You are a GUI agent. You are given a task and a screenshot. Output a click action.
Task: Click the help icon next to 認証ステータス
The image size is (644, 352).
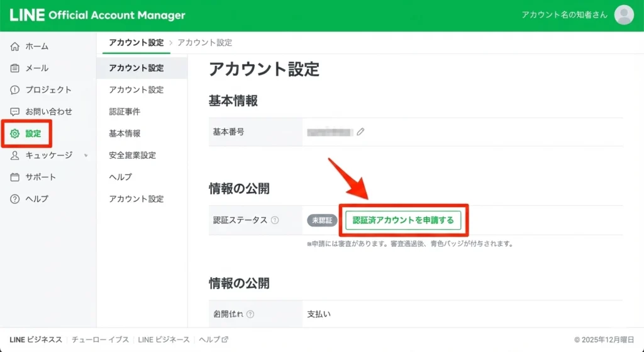275,220
